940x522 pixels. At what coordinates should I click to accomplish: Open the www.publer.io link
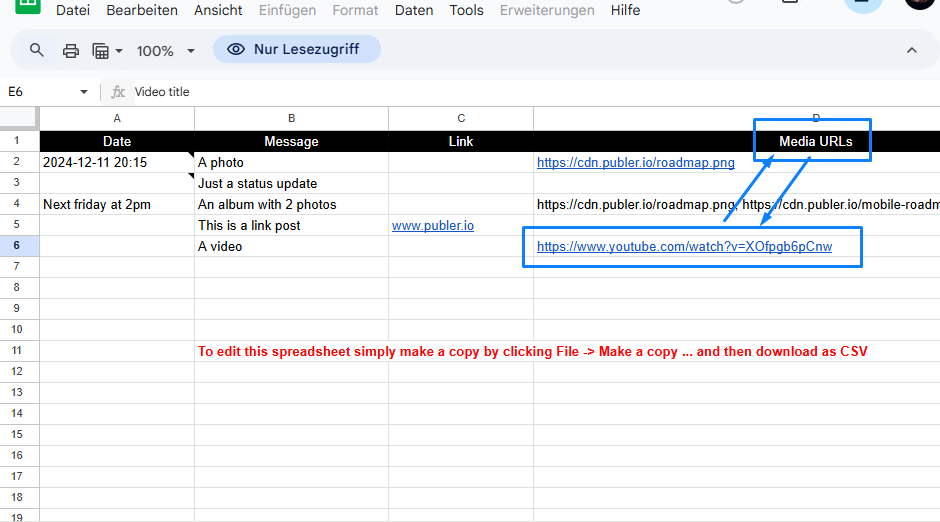tap(433, 225)
